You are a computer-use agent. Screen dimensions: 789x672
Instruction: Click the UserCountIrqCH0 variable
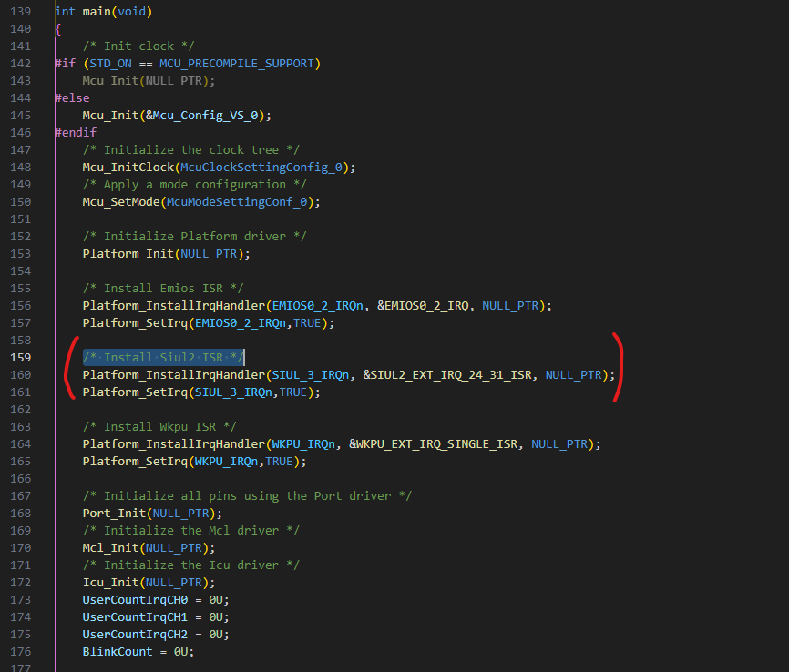(x=135, y=599)
